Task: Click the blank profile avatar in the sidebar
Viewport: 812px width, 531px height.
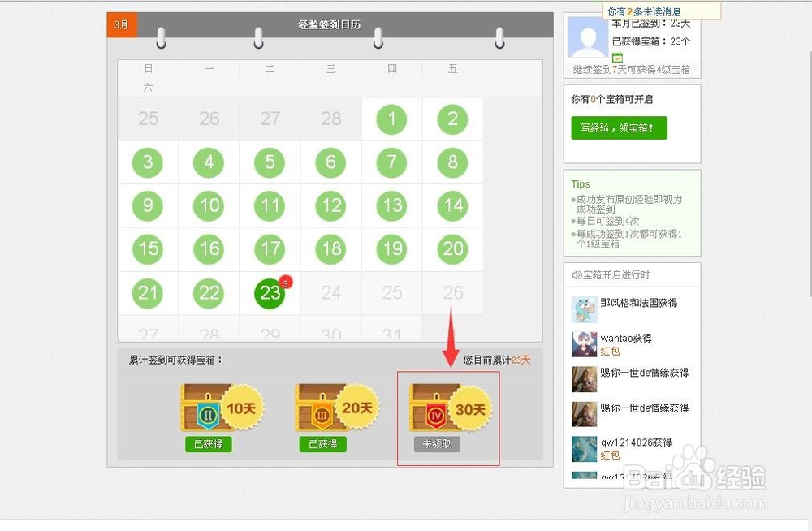Action: click(x=585, y=39)
